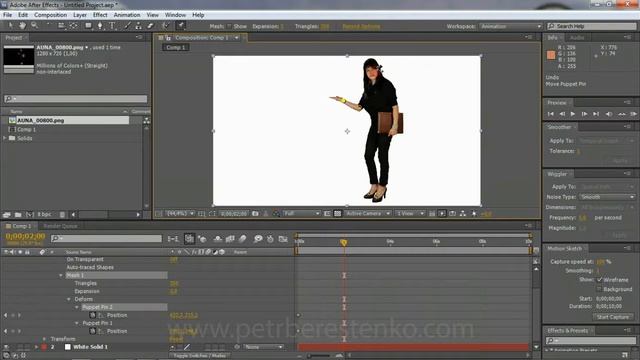
Task: Select the Selection arrow tool
Action: pos(10,26)
